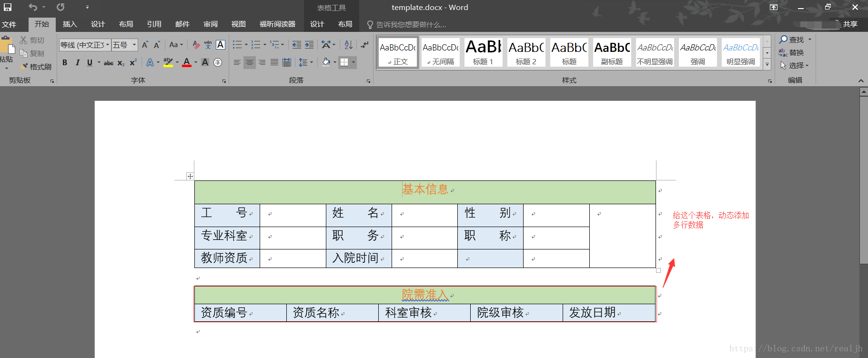Screen dimensions: 868x358
Task: Click the Cut (剪切) button
Action: 32,40
